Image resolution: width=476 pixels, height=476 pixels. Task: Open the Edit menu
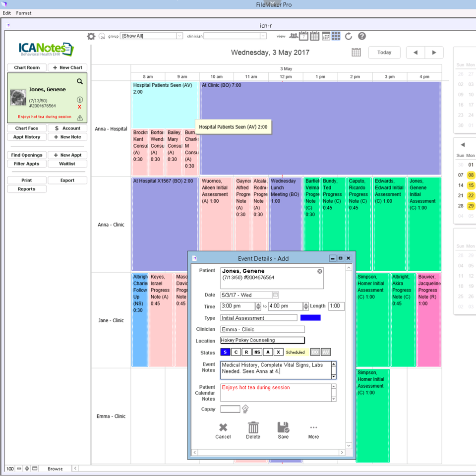coord(6,13)
